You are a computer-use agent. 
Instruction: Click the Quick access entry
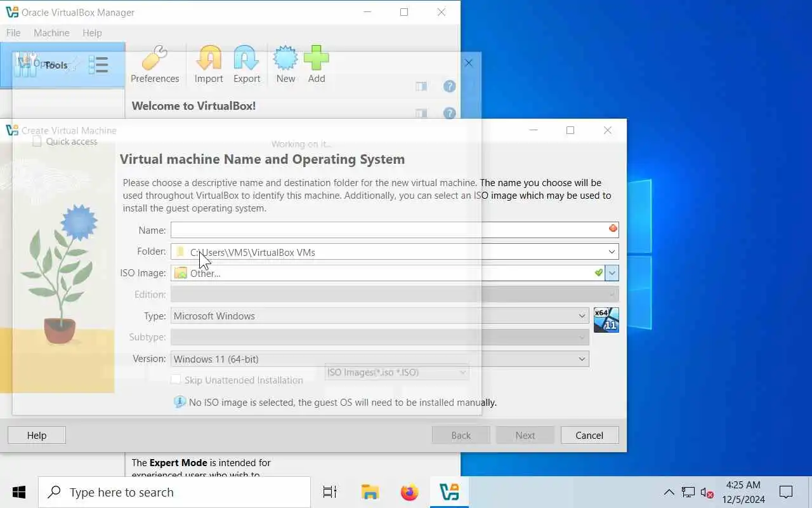tap(71, 142)
